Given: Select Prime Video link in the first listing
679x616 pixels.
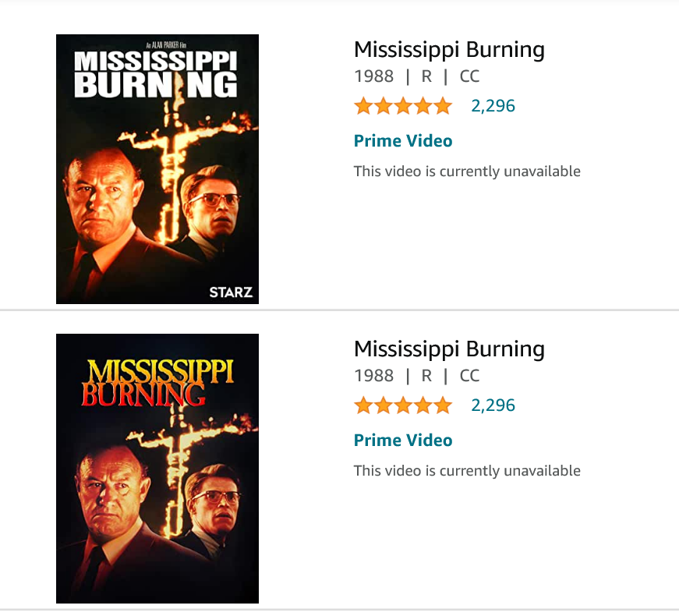Looking at the screenshot, I should coord(403,141).
